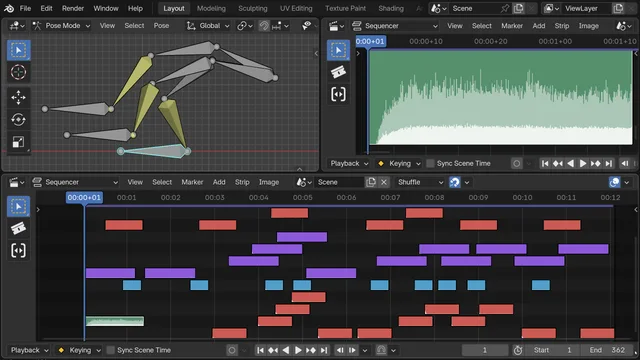
Task: Open Add menu in bottom sequencer
Action: coord(219,182)
